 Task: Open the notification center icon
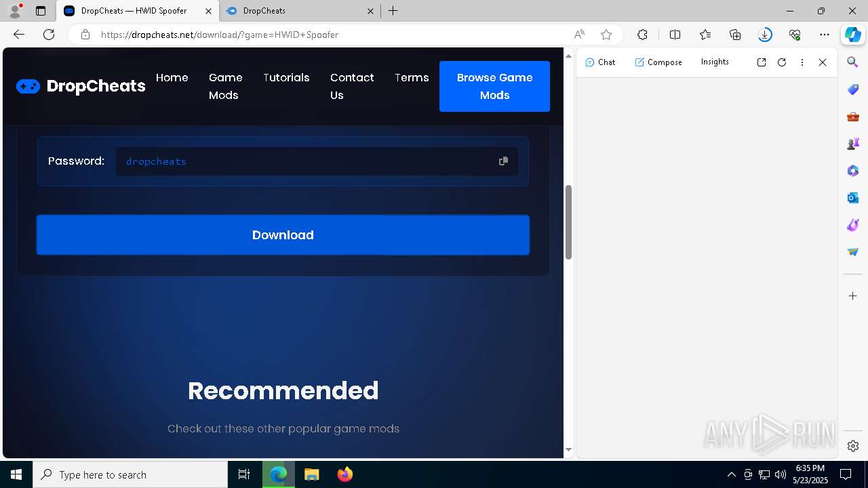tap(846, 474)
